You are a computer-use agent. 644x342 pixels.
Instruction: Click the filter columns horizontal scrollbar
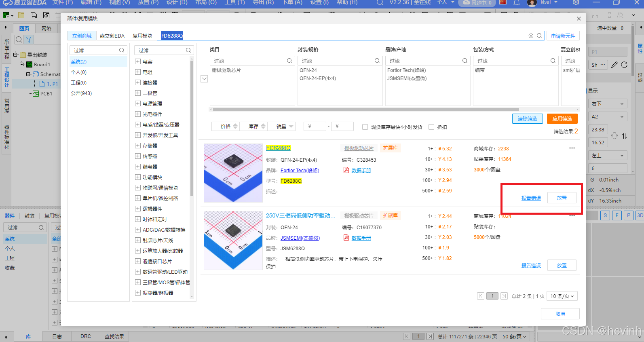(366, 109)
